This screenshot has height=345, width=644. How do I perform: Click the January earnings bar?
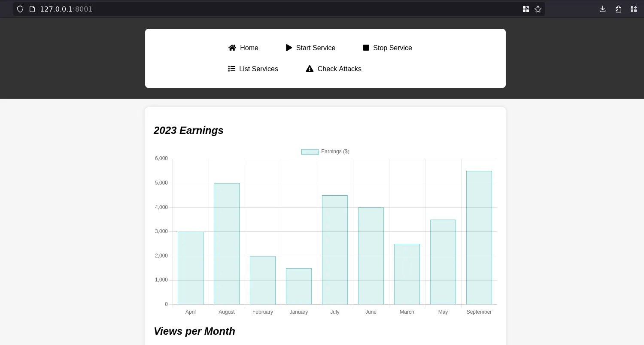(299, 286)
